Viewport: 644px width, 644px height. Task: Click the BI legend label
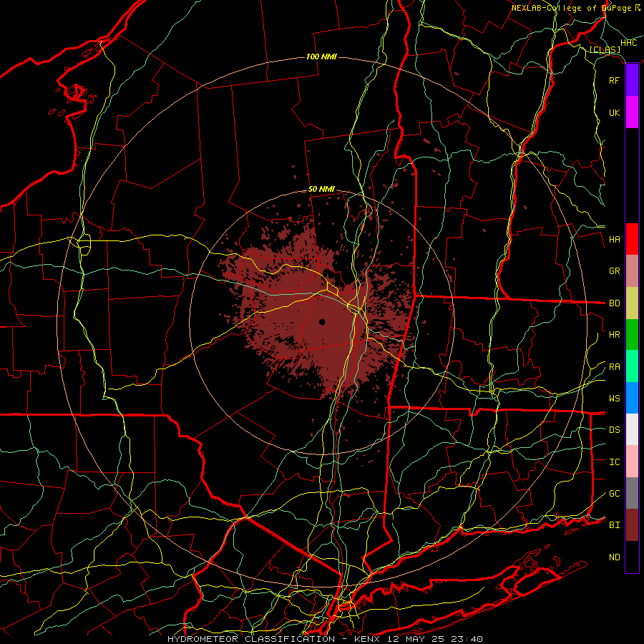coord(614,525)
